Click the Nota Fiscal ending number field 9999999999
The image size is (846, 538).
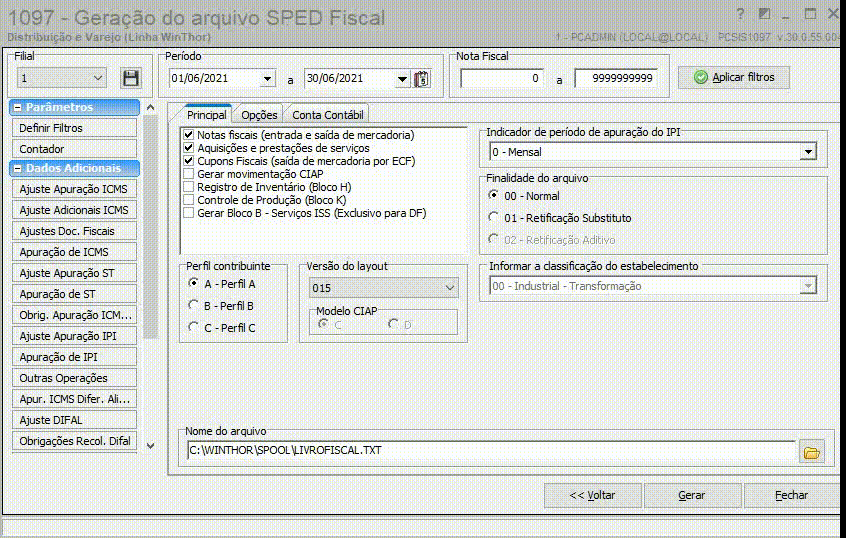(616, 78)
